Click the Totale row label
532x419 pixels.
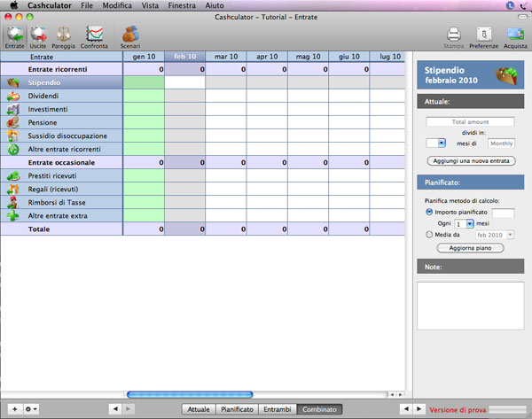(39, 229)
